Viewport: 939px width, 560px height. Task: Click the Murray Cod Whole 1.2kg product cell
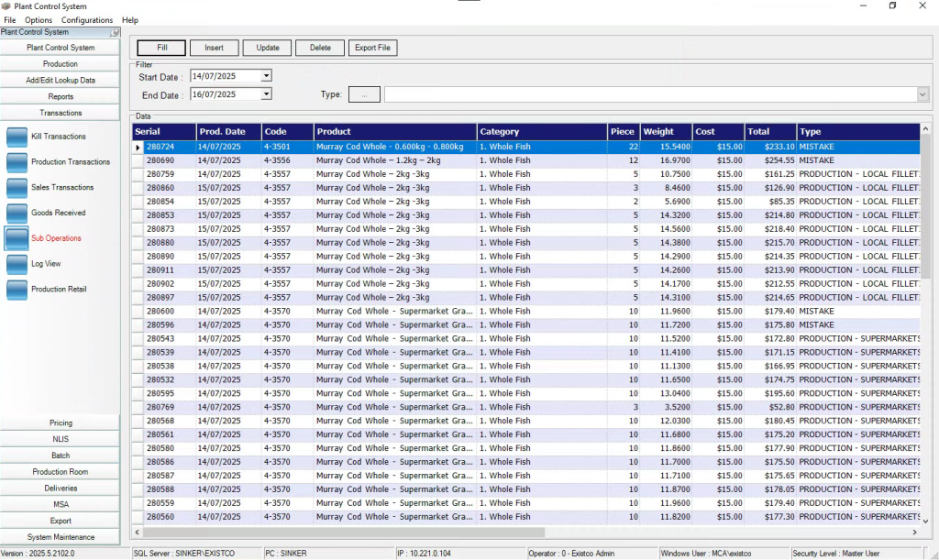pos(395,160)
